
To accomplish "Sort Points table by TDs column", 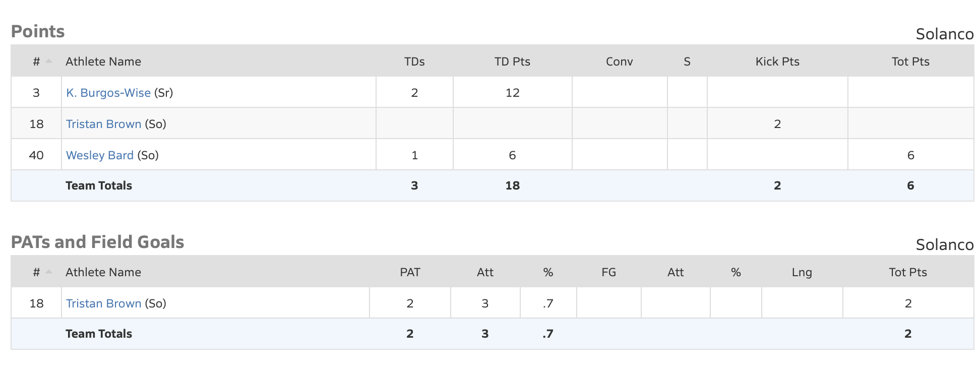I will [x=414, y=61].
